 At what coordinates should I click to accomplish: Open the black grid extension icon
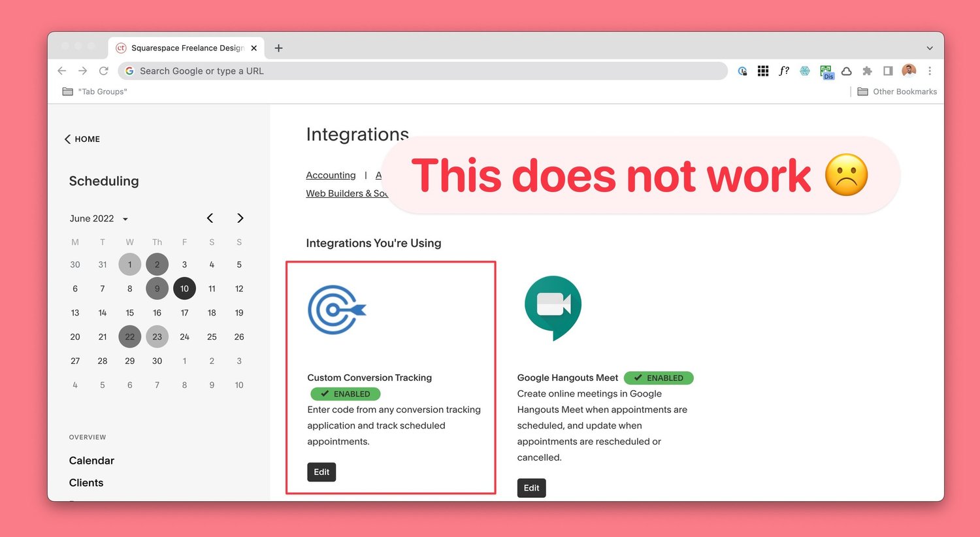(763, 71)
